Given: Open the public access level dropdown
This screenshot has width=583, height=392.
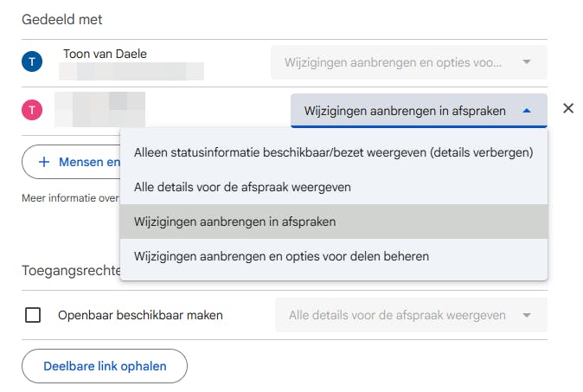Looking at the screenshot, I should pyautogui.click(x=410, y=315).
